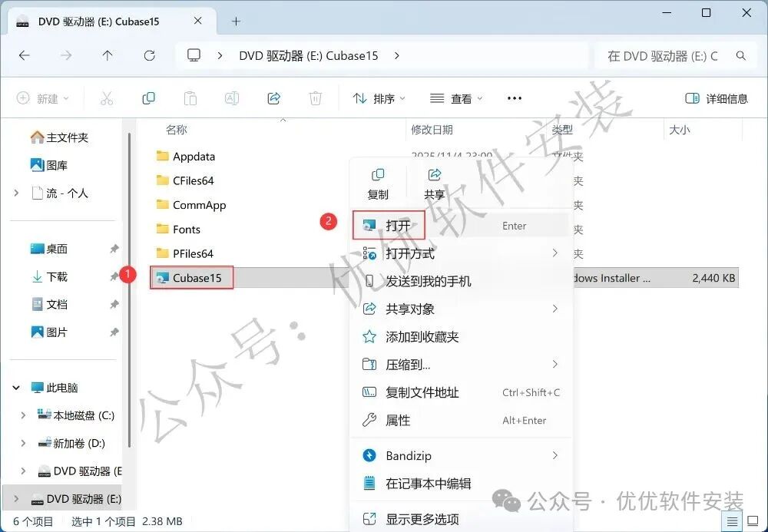Expand the 本地磁盘 (C:) node
This screenshot has width=768, height=532.
point(23,415)
